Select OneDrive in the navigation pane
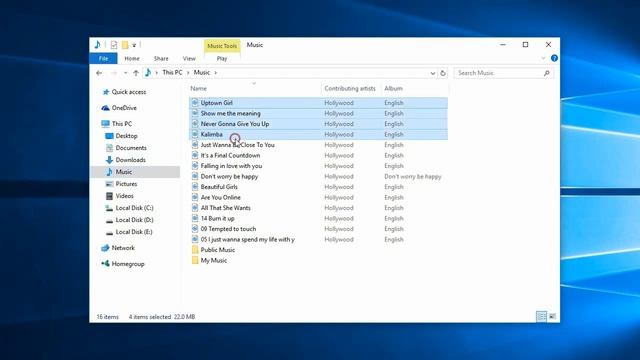Screen dimensions: 640x360 tap(124, 108)
